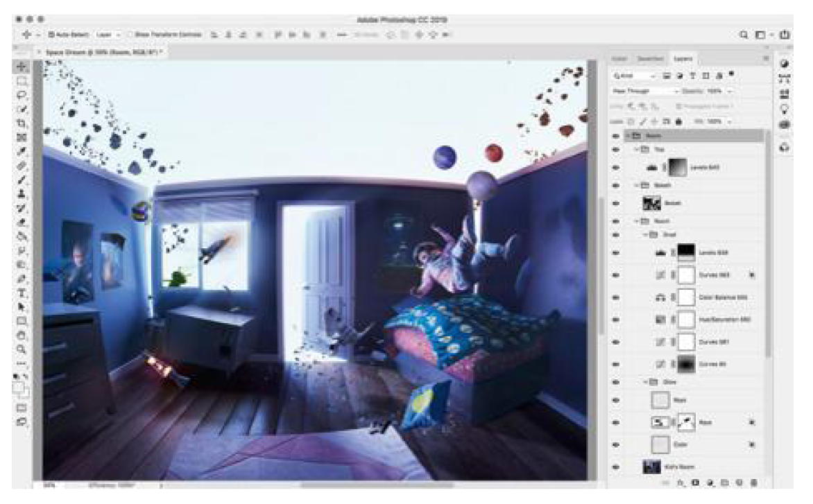Select the Frame tool
Screen dimensions: 813x504
click(x=22, y=137)
